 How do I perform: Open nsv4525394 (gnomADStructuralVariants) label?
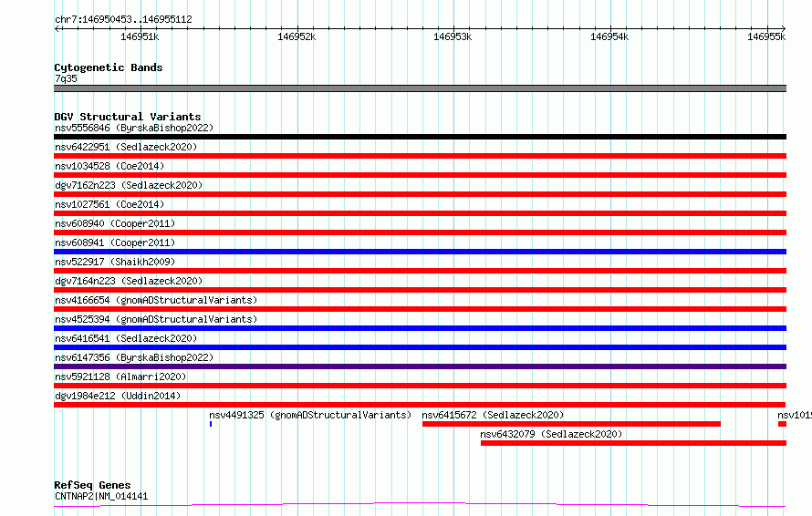click(x=156, y=319)
